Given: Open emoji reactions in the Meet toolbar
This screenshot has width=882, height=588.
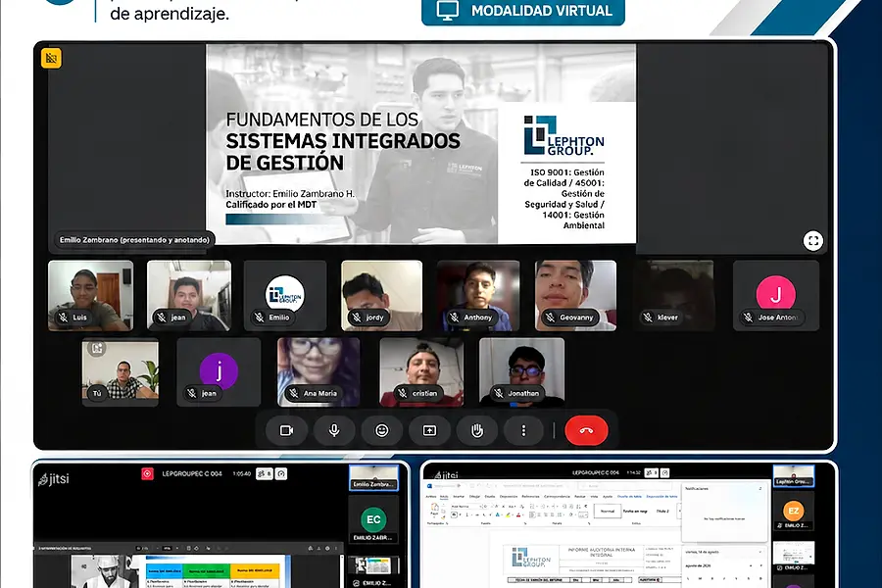Looking at the screenshot, I should coord(382,430).
